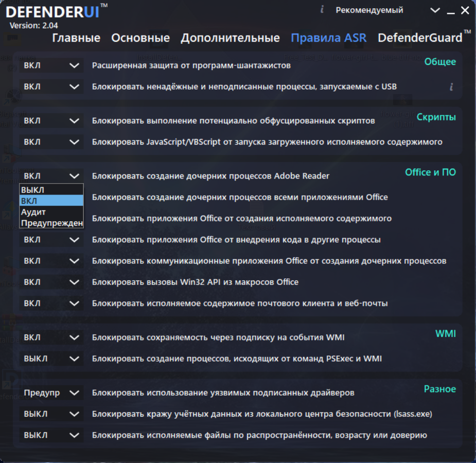476x463 pixels.
Task: Open dropdown for Win32 API macros rule
Action: tap(51, 282)
